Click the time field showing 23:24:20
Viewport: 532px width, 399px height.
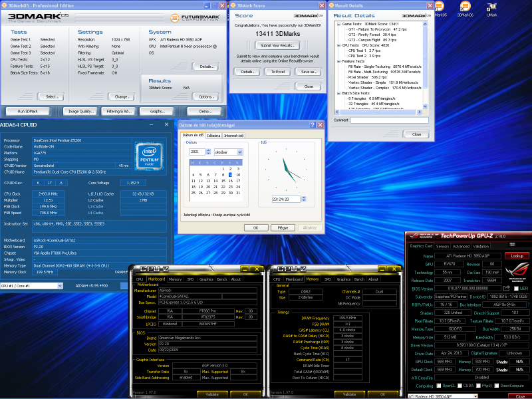click(286, 199)
